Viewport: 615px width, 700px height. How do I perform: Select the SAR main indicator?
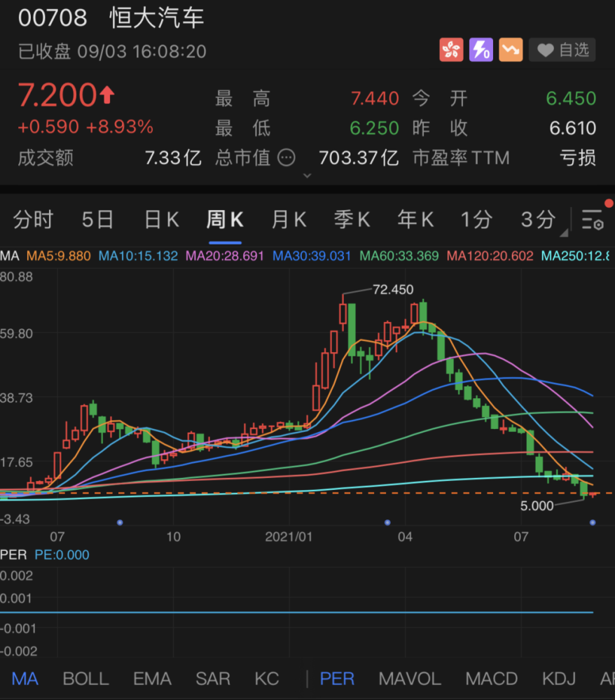click(x=213, y=679)
